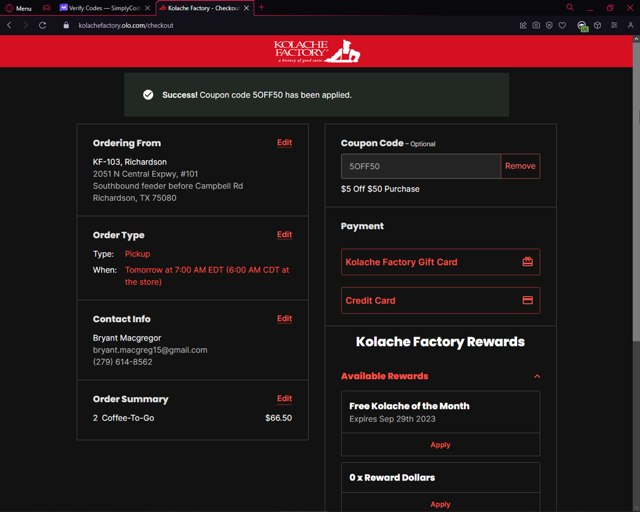
Task: Click the Kolache Factory logo
Action: pos(317,51)
